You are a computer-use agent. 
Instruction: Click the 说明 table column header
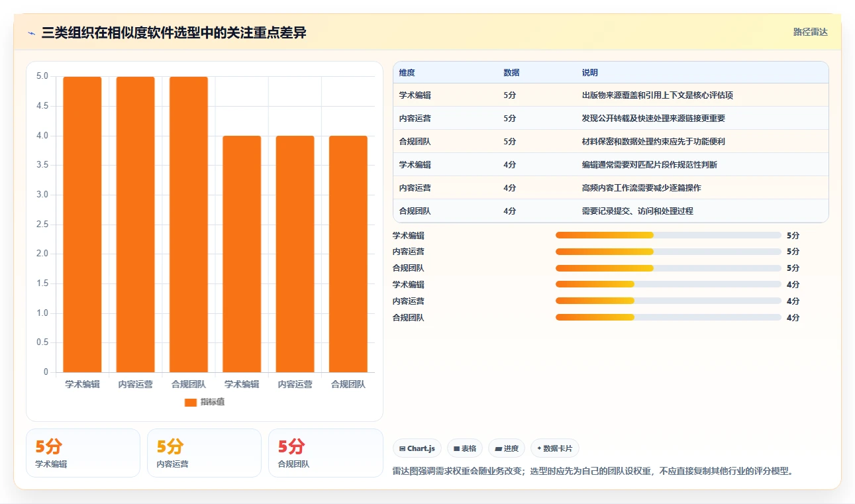(590, 73)
